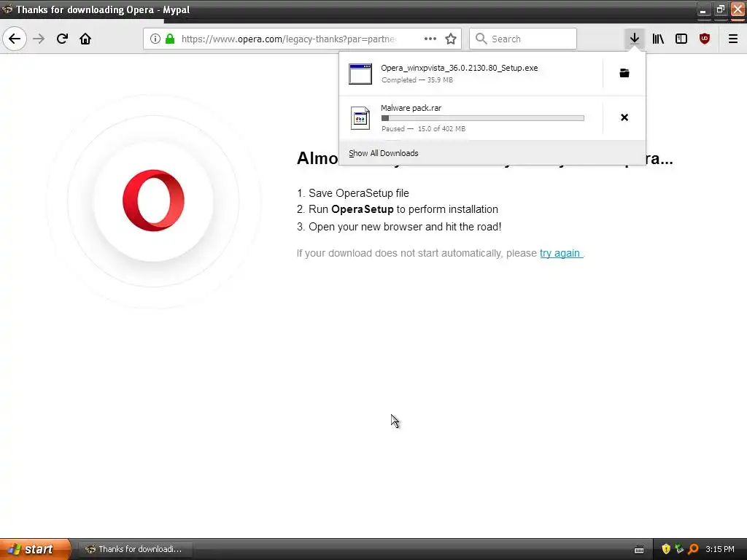Bookmark this page with the star
This screenshot has height=560, width=747.
coord(451,39)
